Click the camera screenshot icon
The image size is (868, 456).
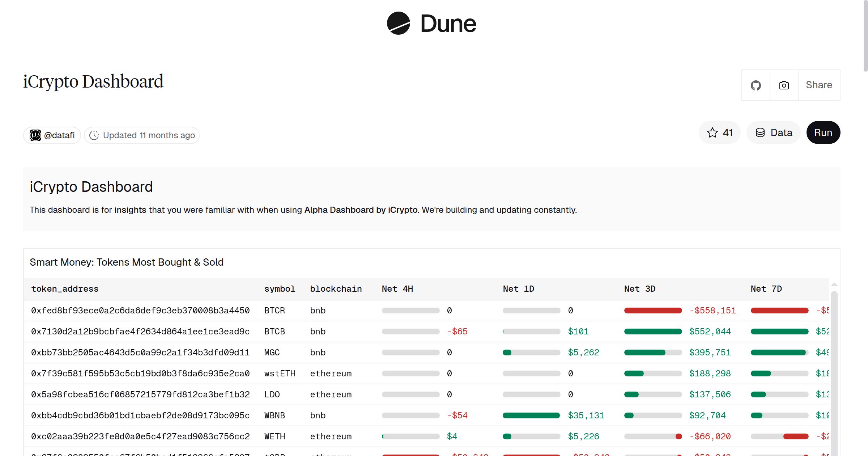(x=784, y=85)
